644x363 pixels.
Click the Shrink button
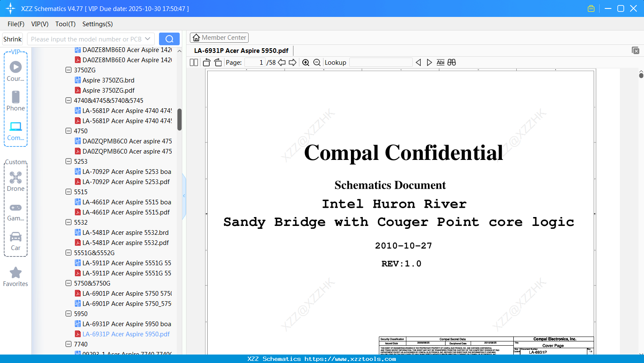coord(13,39)
